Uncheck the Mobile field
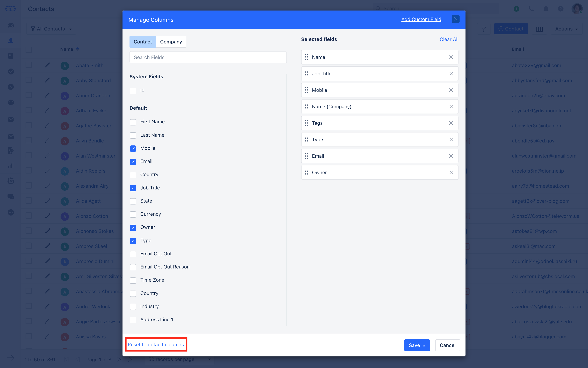 click(133, 148)
